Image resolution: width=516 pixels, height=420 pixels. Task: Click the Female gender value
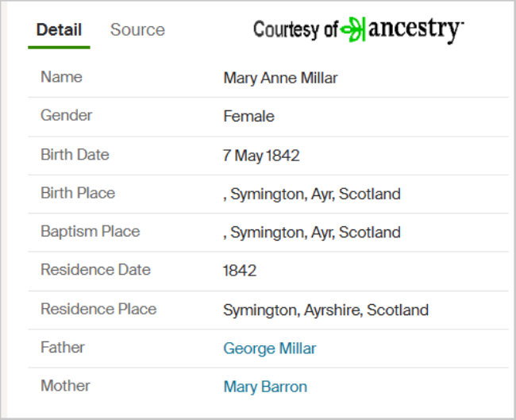pos(248,116)
